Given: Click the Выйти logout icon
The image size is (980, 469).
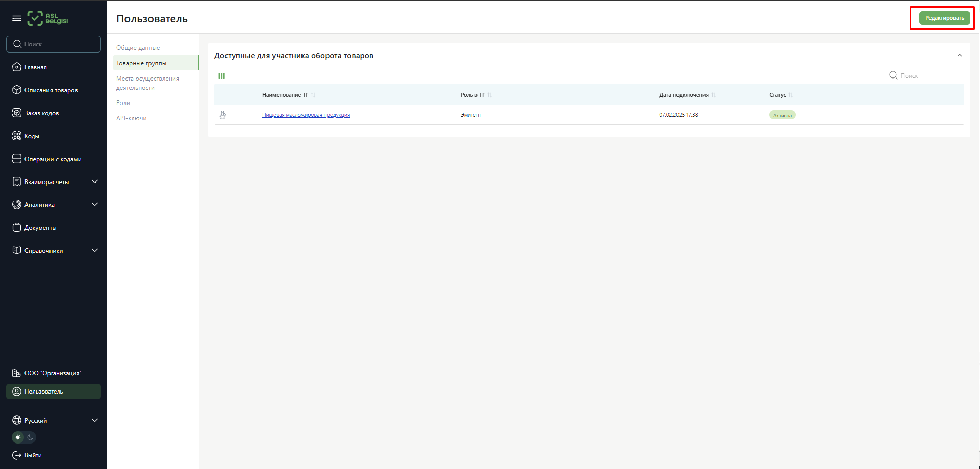Looking at the screenshot, I should pos(17,455).
